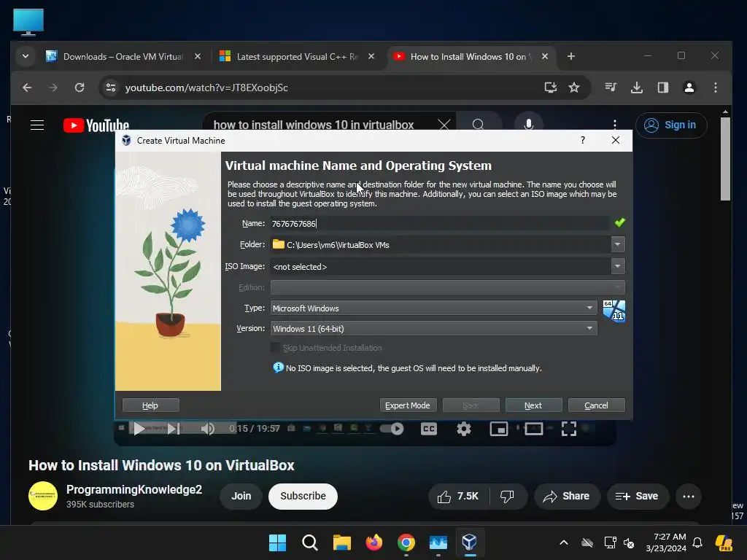The width and height of the screenshot is (747, 560).
Task: Go to YouTube home via logo
Action: click(96, 125)
